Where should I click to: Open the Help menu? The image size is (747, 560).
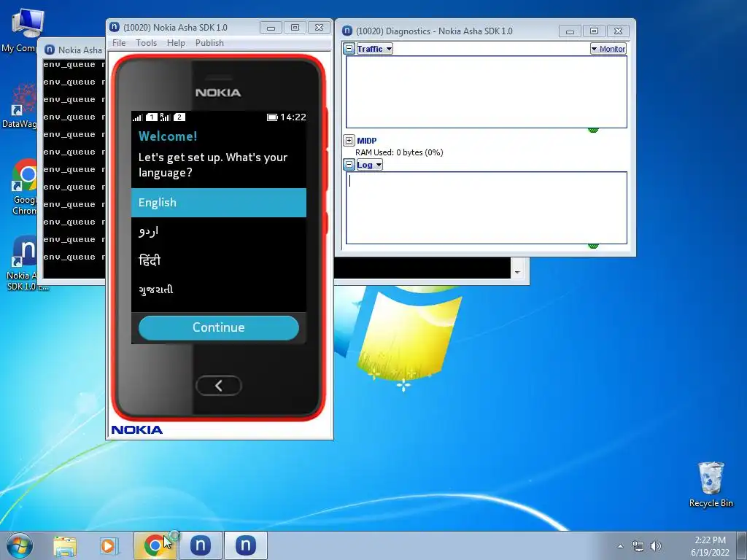click(176, 43)
